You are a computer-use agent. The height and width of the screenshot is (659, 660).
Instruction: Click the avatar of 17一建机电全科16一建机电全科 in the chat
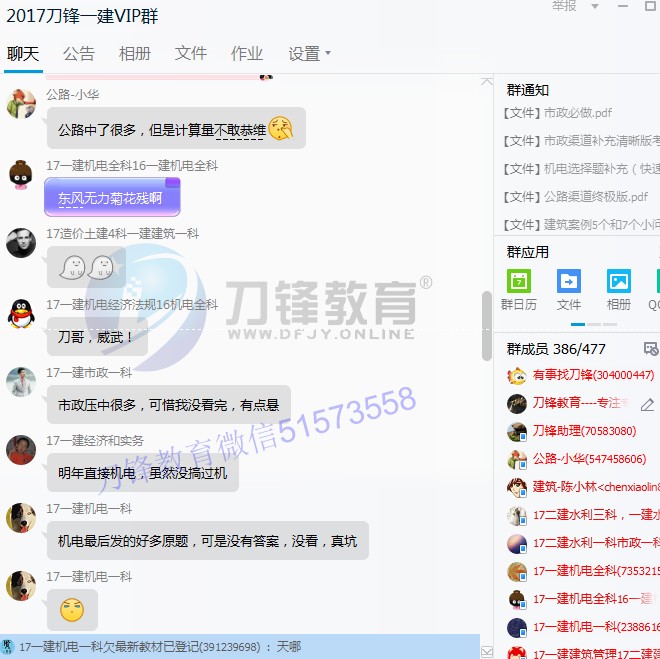pyautogui.click(x=21, y=175)
